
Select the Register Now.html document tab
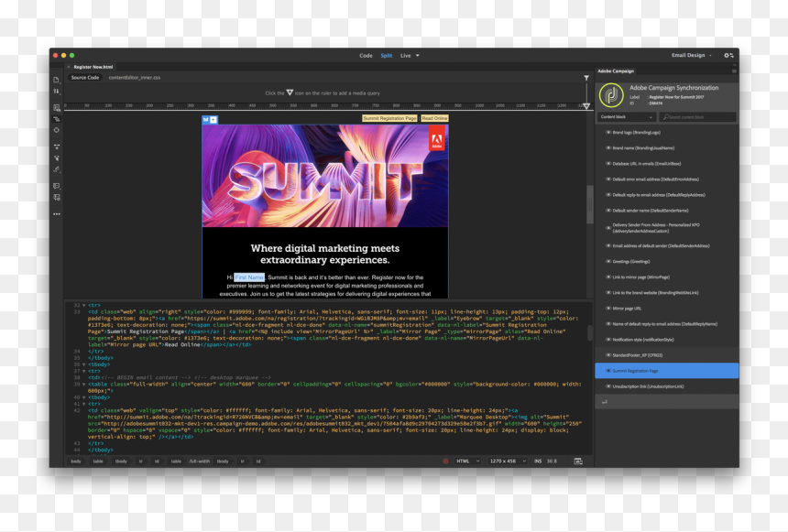click(93, 67)
